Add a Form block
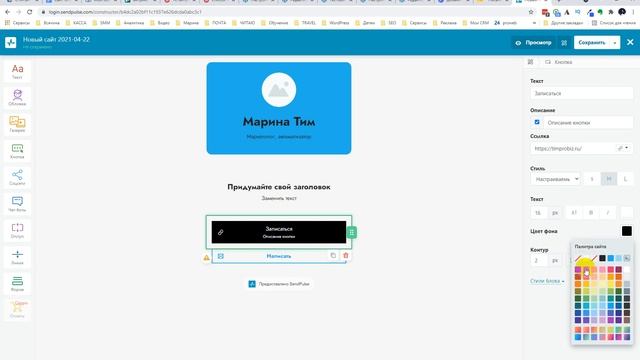The width and height of the screenshot is (640, 360). (17, 283)
